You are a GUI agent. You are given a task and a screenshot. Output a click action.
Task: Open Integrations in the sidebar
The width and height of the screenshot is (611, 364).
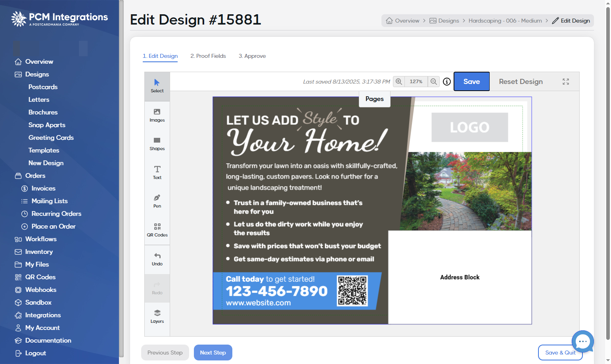click(x=43, y=315)
